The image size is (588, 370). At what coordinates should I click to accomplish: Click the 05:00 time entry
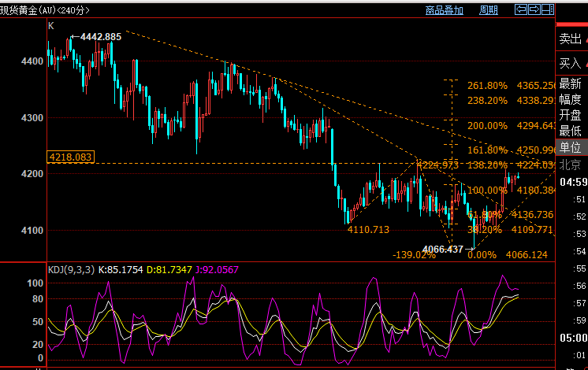click(574, 339)
